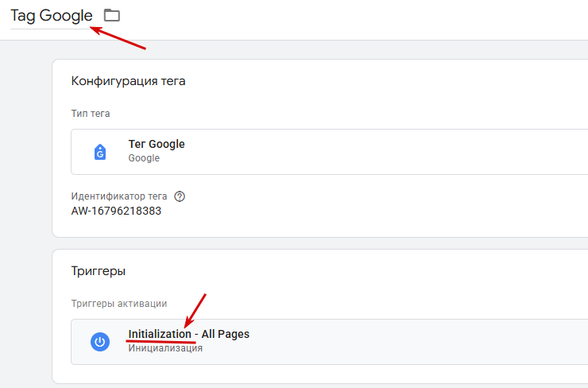This screenshot has height=388, width=588.
Task: Open the Тег Google tag type card
Action: pyautogui.click(x=329, y=152)
